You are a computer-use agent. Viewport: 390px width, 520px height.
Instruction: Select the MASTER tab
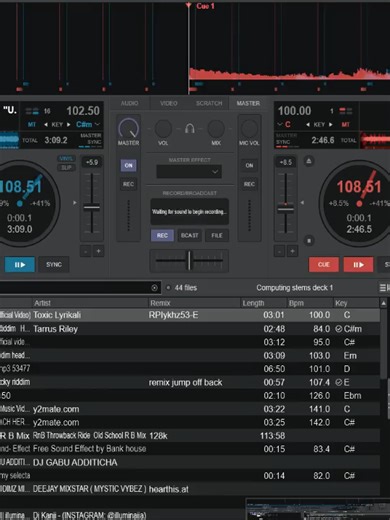pos(248,103)
